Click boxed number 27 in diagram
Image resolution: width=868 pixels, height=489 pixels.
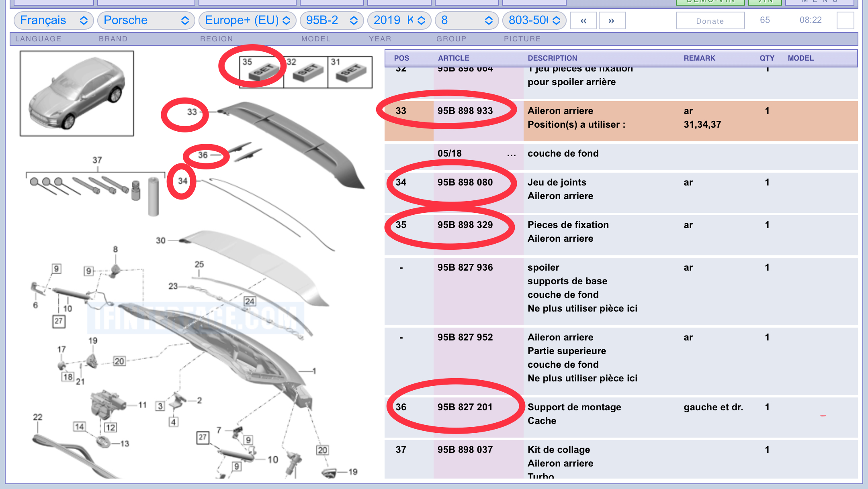(59, 321)
